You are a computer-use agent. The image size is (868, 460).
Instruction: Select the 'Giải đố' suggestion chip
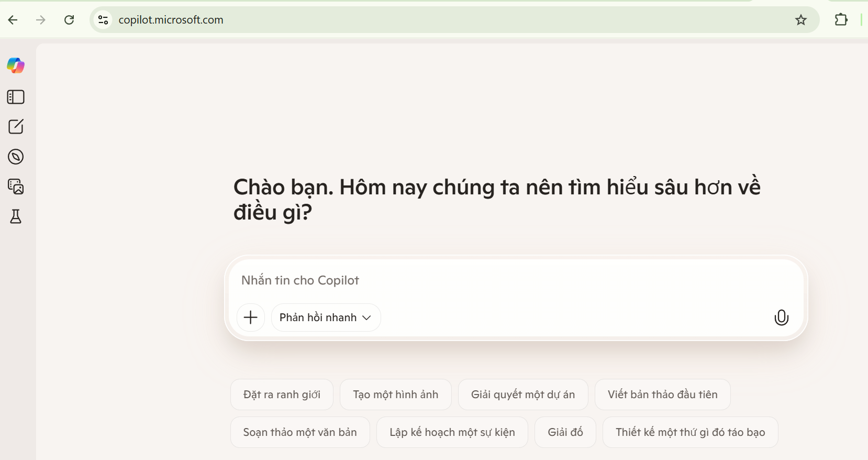(565, 432)
